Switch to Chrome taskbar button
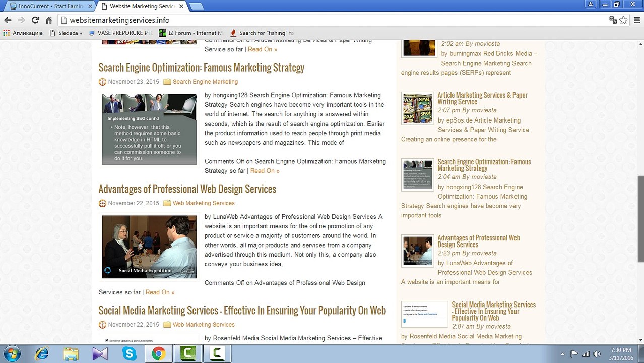This screenshot has width=644, height=363. click(x=158, y=354)
